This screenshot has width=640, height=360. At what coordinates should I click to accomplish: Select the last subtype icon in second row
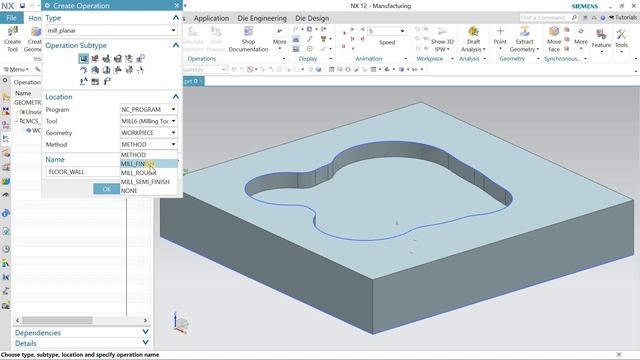coord(140,70)
